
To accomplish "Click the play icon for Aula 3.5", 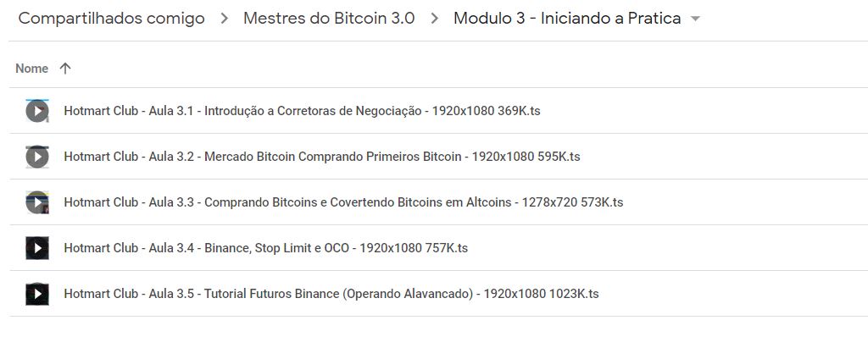I will tap(36, 294).
